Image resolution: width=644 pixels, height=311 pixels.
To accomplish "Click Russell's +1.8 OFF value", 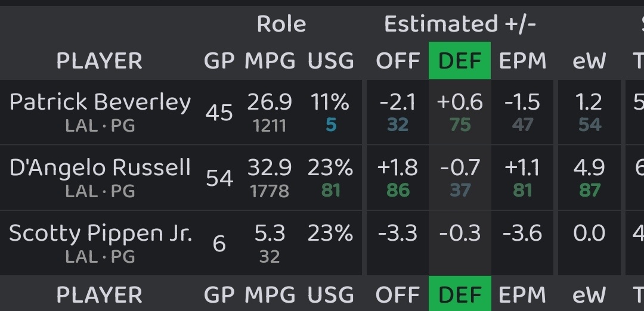I will click(398, 167).
